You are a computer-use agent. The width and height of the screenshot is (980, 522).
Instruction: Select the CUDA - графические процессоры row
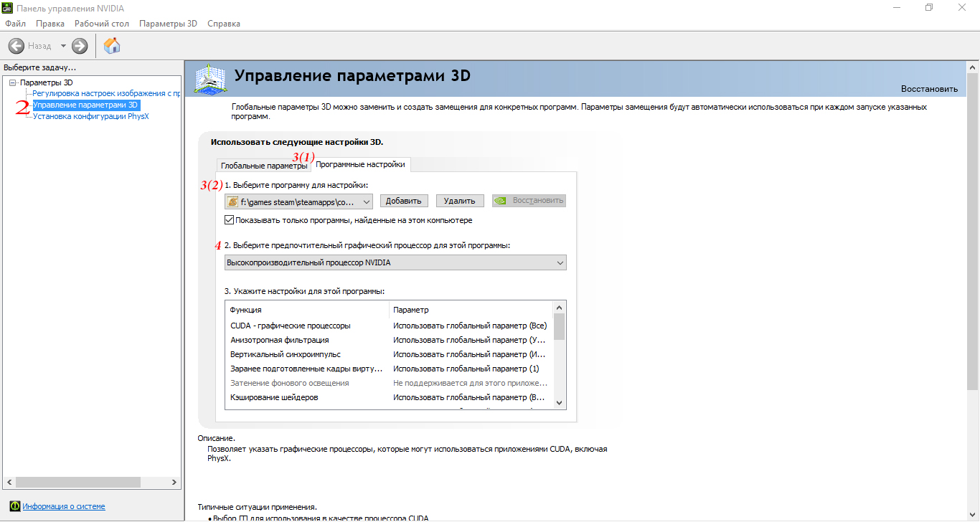point(390,326)
